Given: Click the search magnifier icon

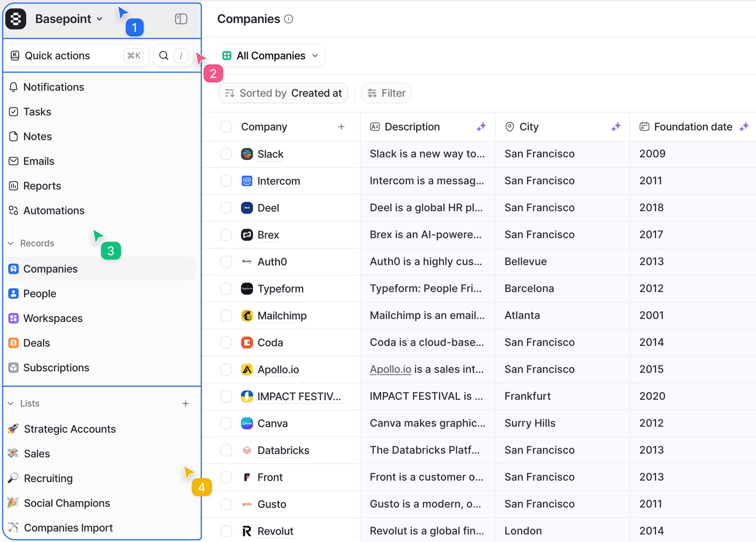Looking at the screenshot, I should pos(164,55).
